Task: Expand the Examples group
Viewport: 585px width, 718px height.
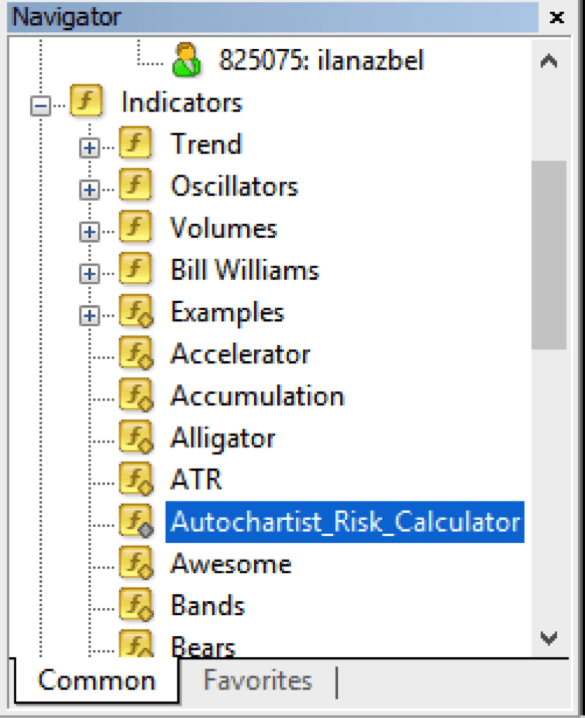Action: [89, 316]
